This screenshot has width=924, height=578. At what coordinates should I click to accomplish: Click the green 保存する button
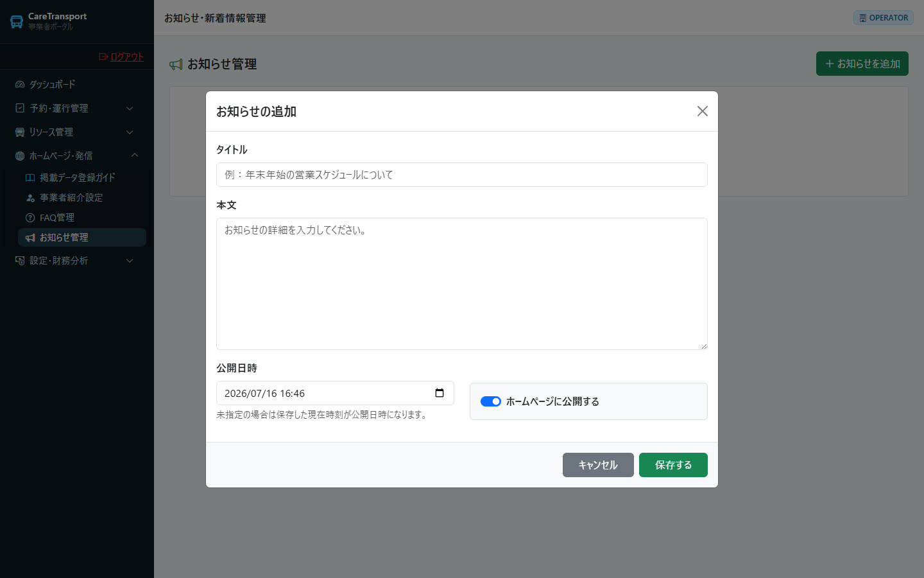click(x=673, y=465)
